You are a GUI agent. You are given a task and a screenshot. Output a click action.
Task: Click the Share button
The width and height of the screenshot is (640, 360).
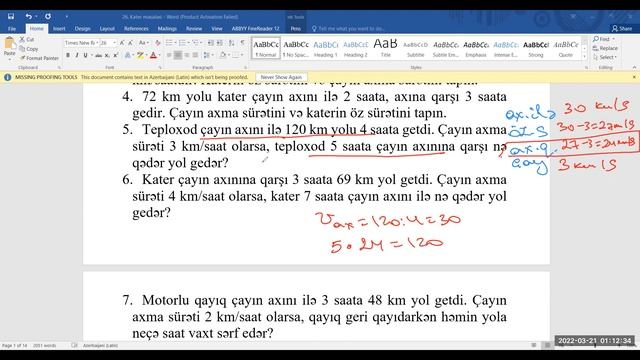pos(622,29)
